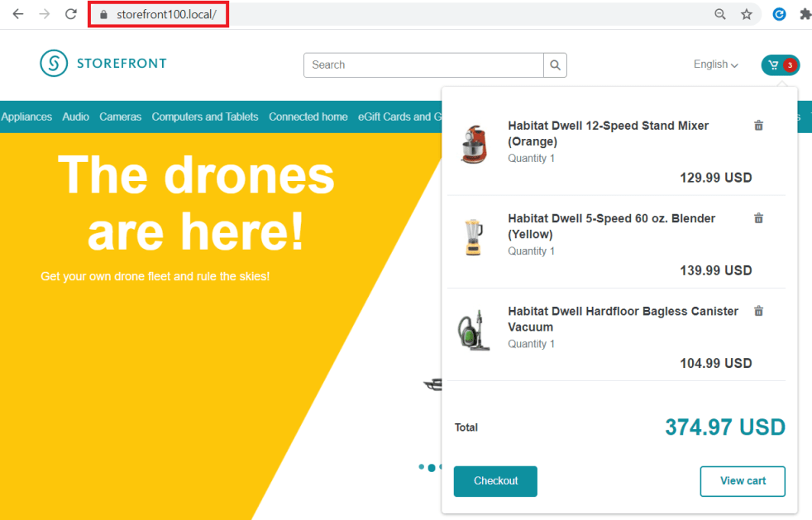Open the Appliances category
The height and width of the screenshot is (520, 812).
coord(26,117)
